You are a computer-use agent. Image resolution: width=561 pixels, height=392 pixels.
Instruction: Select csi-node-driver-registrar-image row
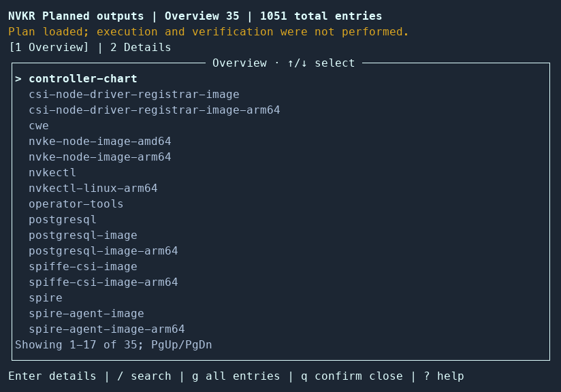coord(280,95)
